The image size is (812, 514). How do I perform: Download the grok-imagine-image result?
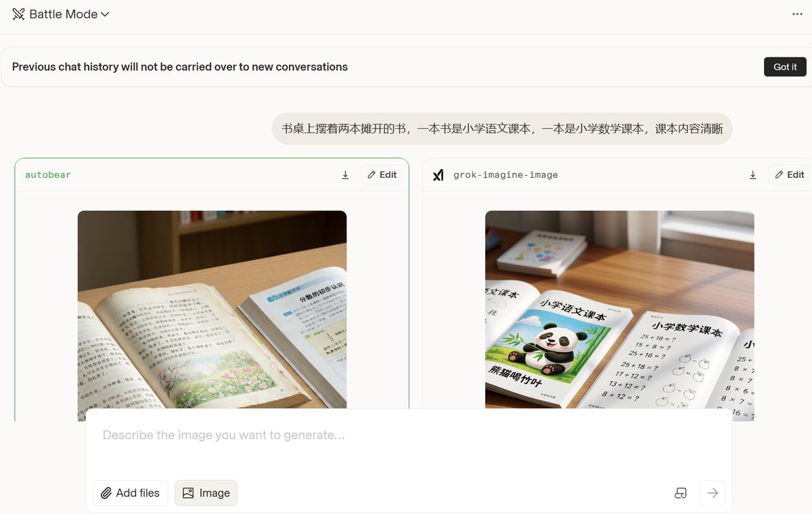[x=752, y=175]
